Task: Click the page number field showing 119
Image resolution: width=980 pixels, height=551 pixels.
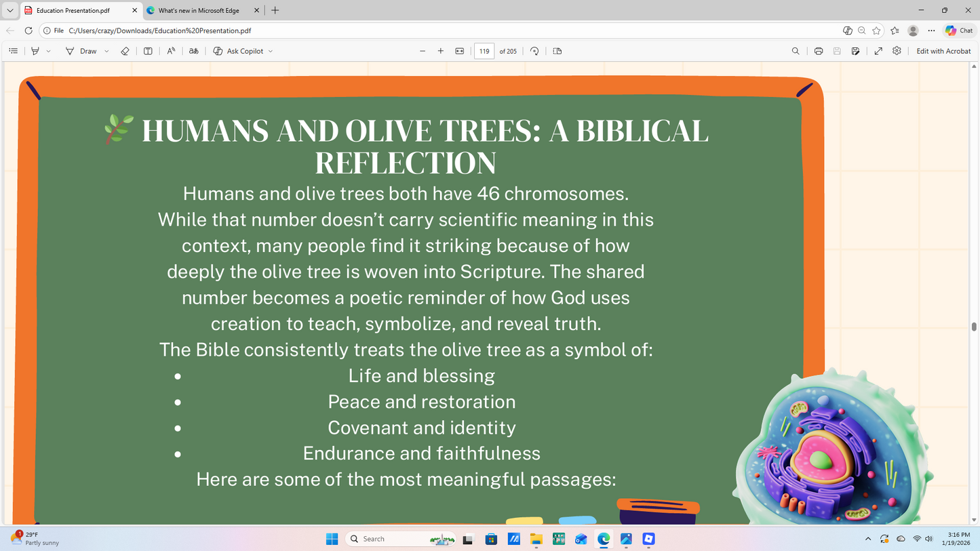Action: coord(484,51)
